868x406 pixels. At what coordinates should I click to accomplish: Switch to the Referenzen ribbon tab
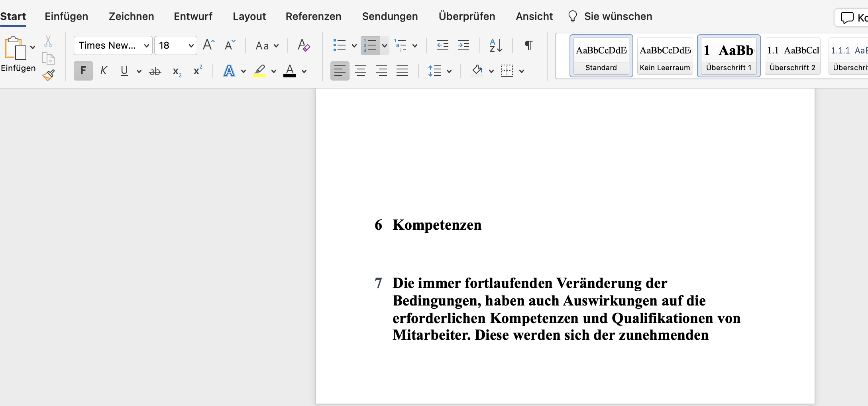tap(314, 16)
